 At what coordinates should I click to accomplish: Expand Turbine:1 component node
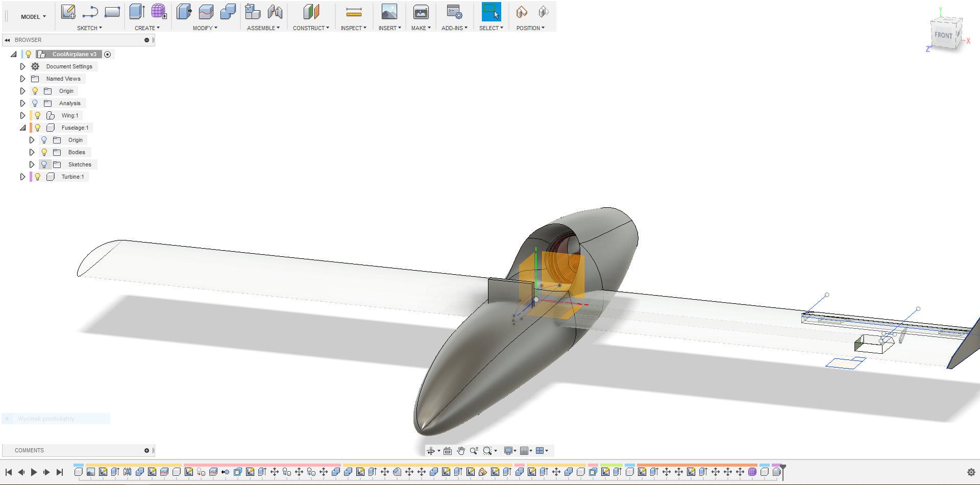pyautogui.click(x=22, y=177)
